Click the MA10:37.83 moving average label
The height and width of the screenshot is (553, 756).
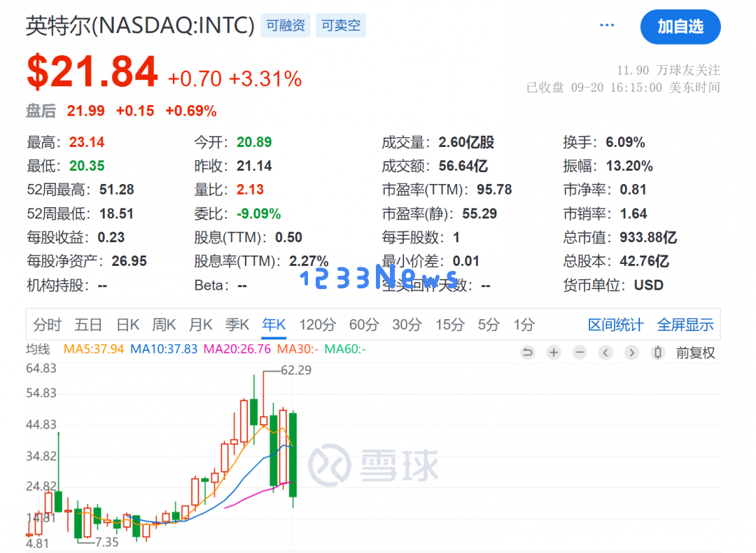tap(164, 349)
